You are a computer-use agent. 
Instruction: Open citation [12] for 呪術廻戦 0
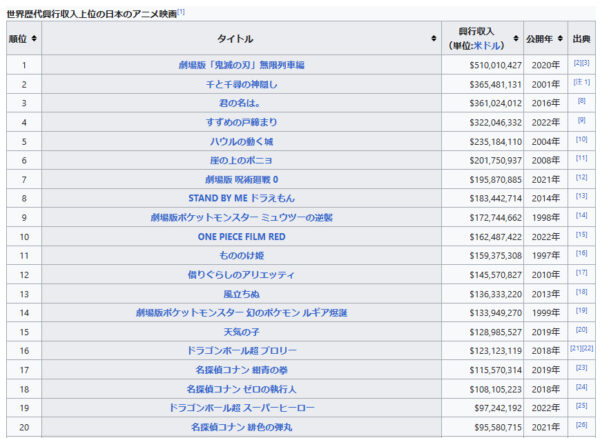click(x=581, y=177)
